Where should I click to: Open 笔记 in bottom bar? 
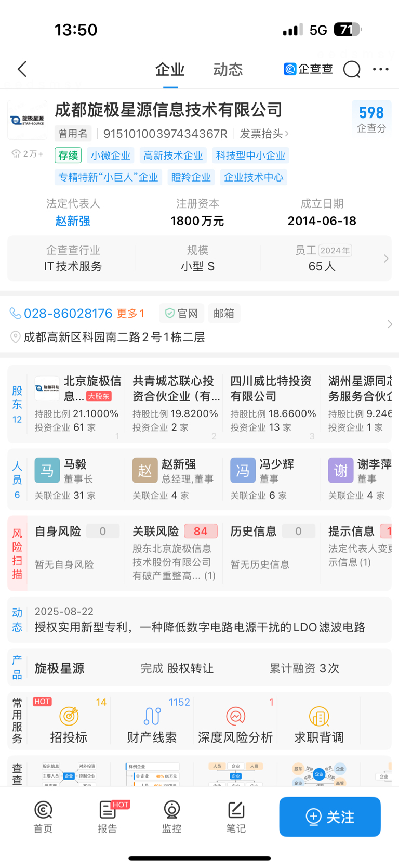point(236,817)
